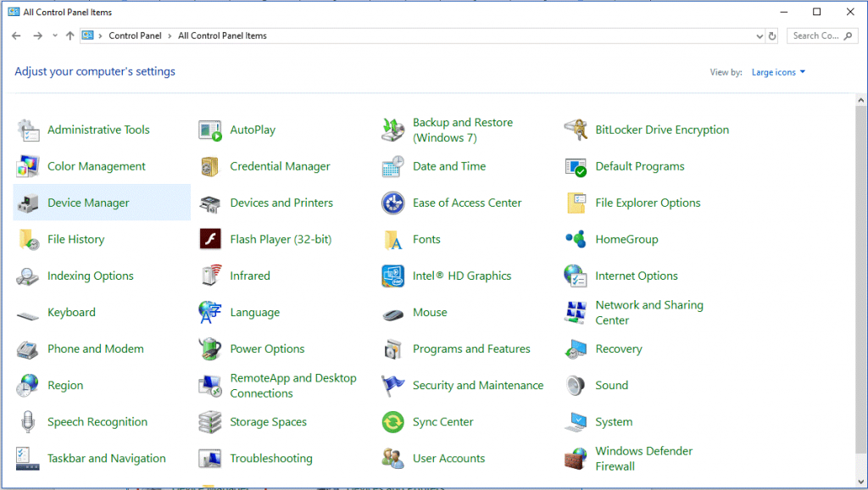Click the AutoPlay icon
Viewport: 868px width, 490px height.
pos(210,130)
